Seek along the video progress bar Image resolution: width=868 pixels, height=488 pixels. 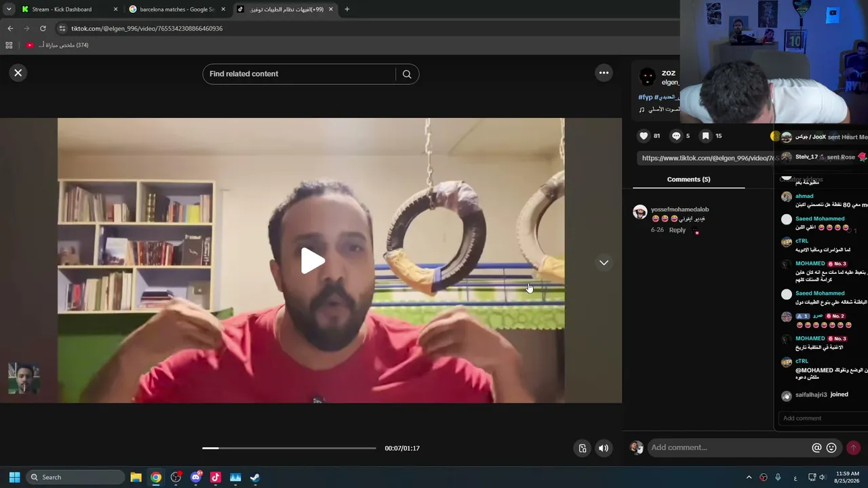pos(289,448)
